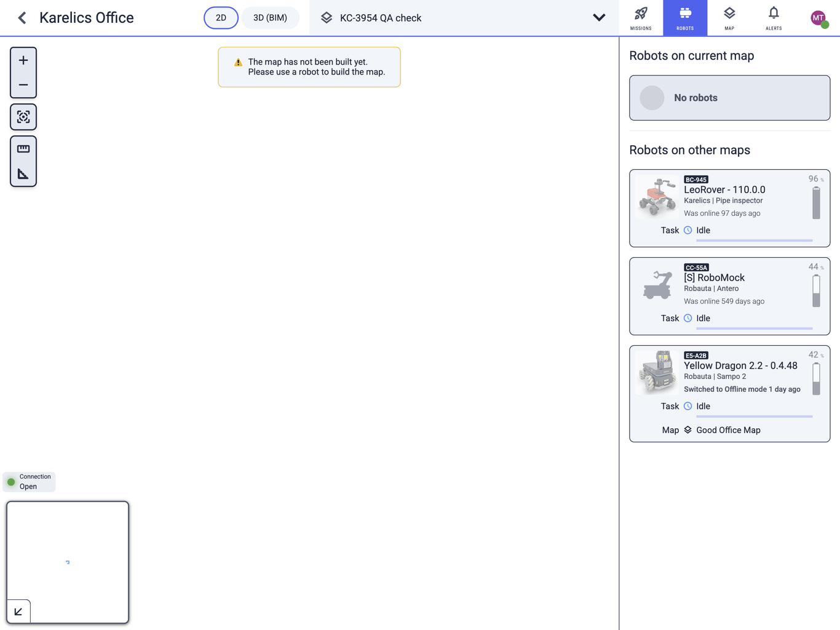The image size is (840, 630).
Task: Click the clock icon in RoboMock's task row
Action: pos(688,318)
